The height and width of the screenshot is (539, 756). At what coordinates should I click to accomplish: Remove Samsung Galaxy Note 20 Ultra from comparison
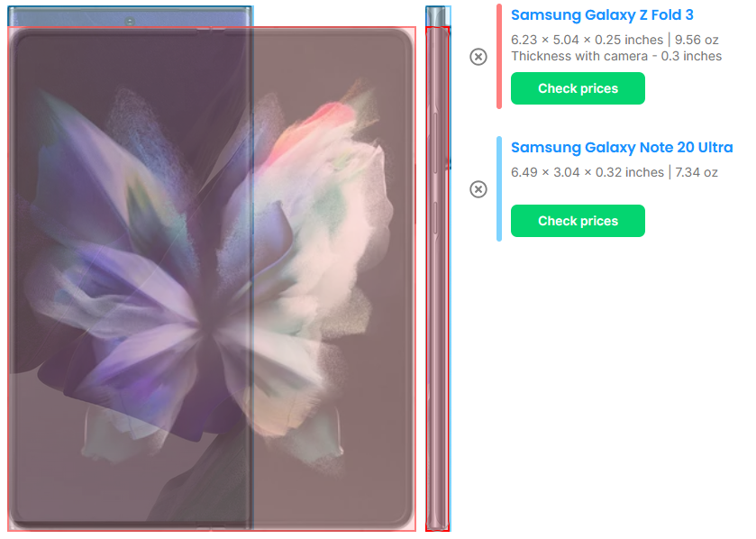click(478, 189)
